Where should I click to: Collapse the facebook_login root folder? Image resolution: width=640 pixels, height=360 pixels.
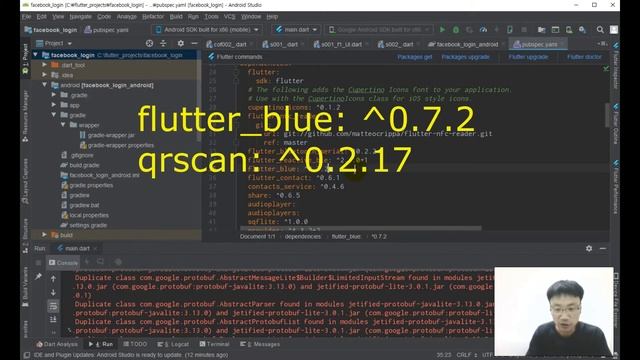point(36,55)
